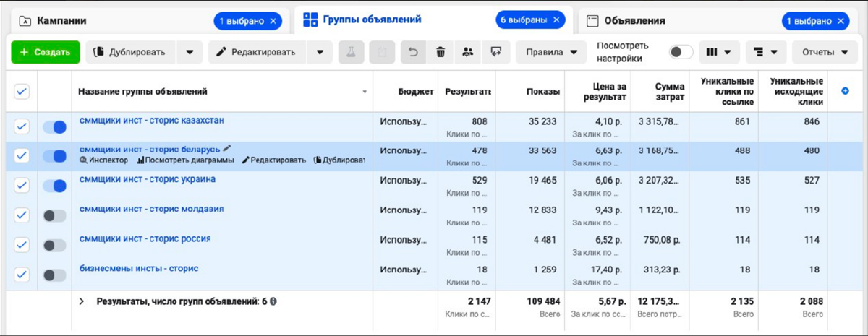This screenshot has height=336, width=868.
Task: Click the A/B test flask icon
Action: tap(352, 52)
